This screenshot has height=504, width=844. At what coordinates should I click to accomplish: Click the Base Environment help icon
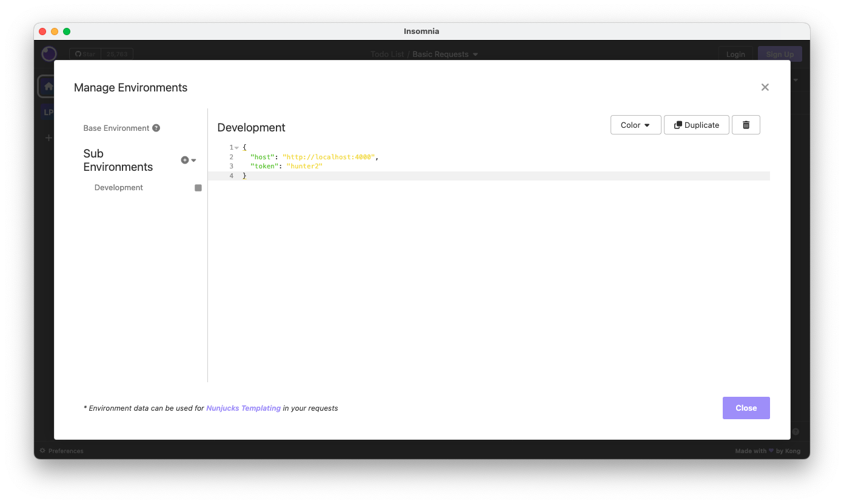pos(156,128)
